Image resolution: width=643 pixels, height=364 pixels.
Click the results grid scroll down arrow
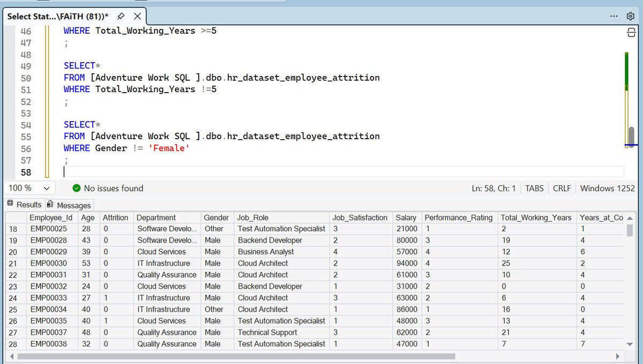pos(630,344)
